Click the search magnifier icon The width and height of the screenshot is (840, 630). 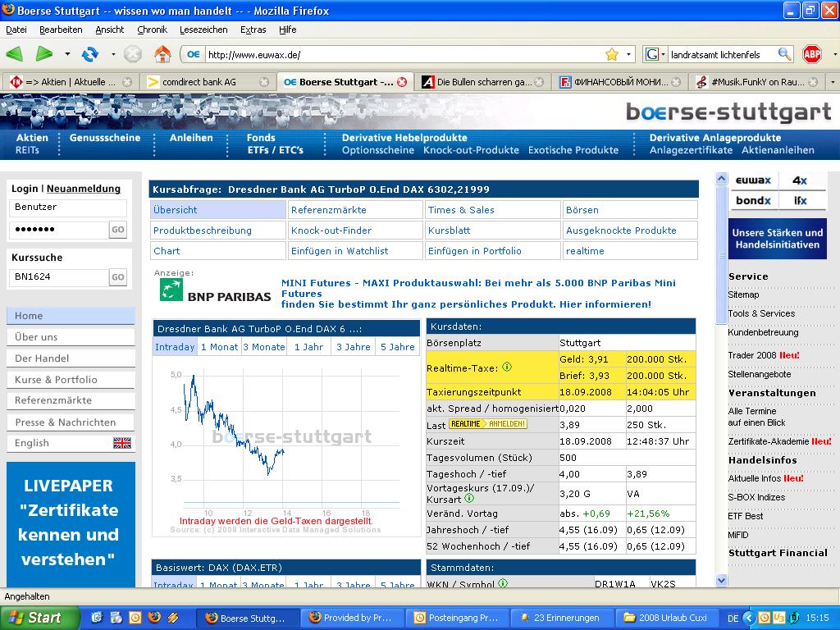784,54
